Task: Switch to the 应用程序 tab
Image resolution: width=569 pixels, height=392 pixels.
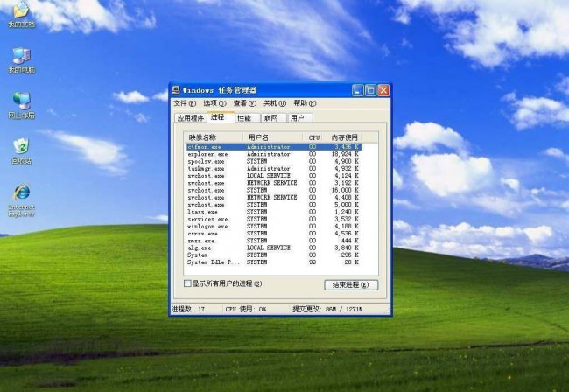Action: point(191,118)
